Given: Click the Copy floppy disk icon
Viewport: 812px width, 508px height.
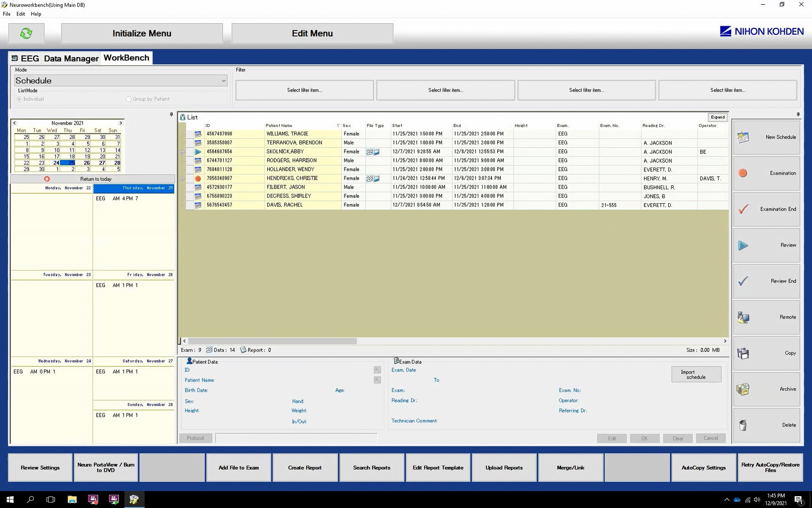Looking at the screenshot, I should (743, 353).
